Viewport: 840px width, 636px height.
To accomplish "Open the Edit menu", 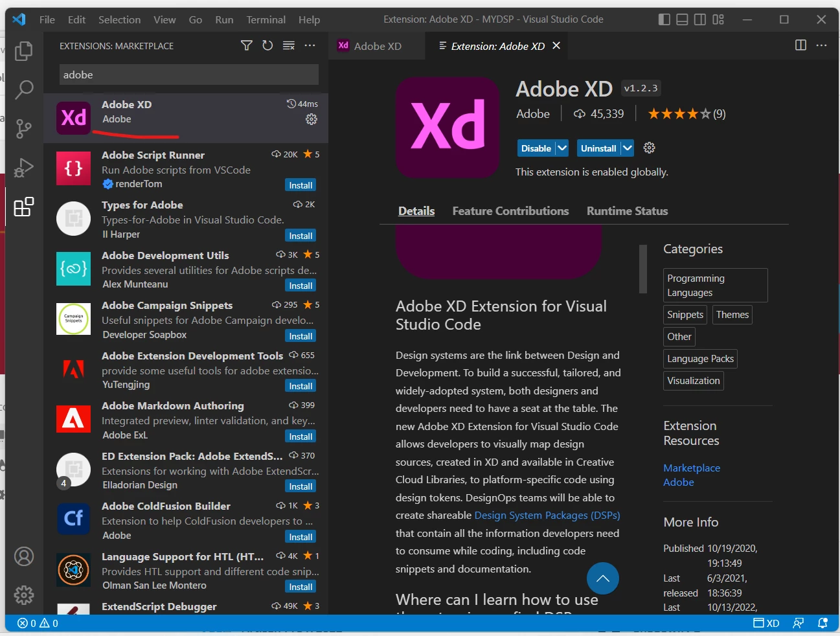I will pyautogui.click(x=76, y=19).
